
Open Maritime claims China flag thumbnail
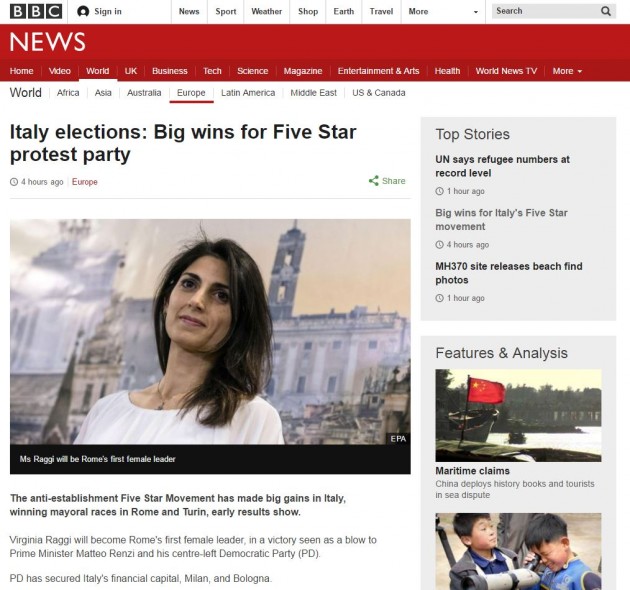coord(518,415)
